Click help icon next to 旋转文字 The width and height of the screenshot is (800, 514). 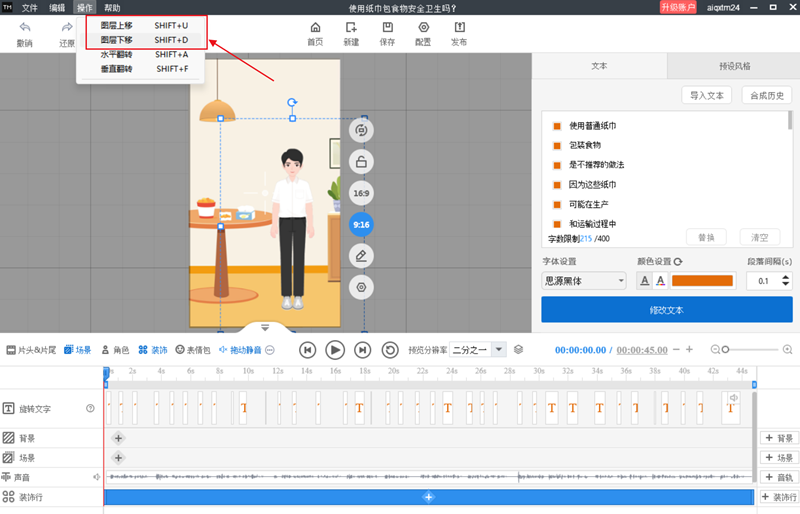tap(90, 408)
